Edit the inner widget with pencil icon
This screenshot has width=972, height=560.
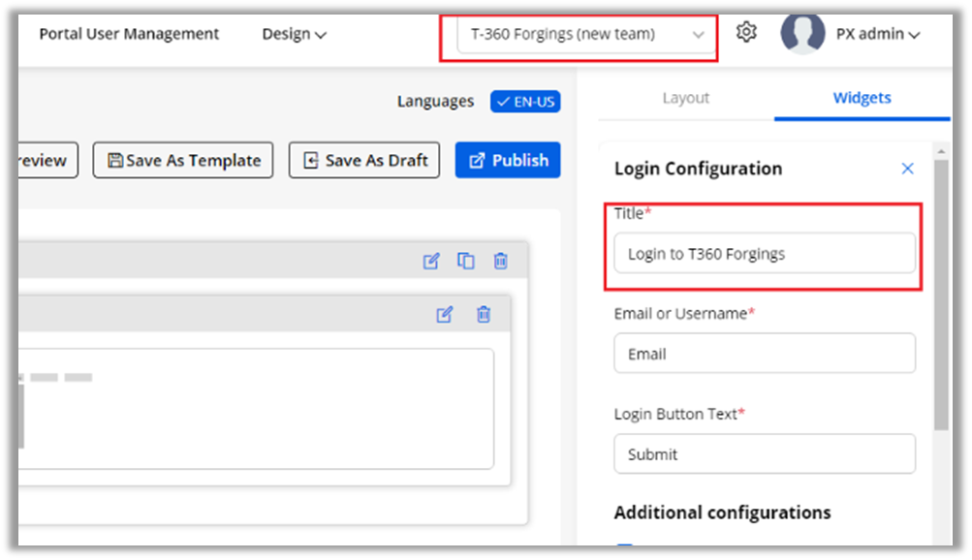(445, 314)
